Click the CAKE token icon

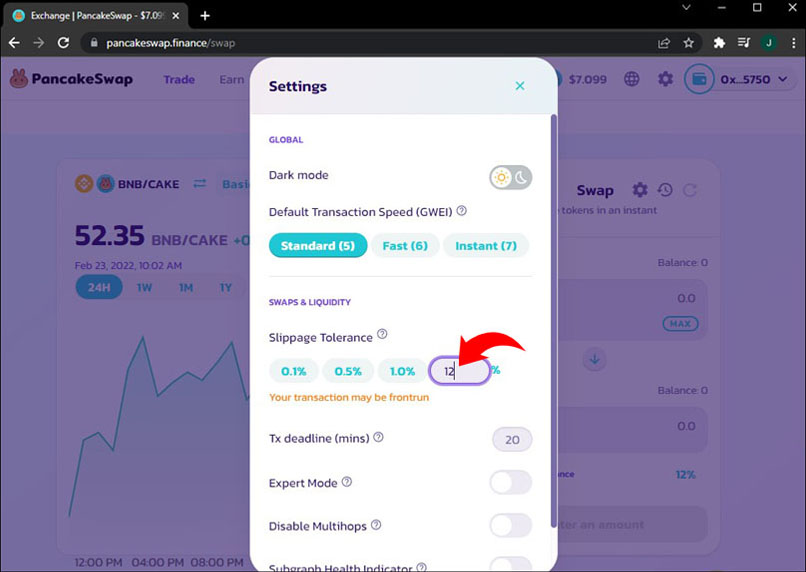[x=105, y=183]
